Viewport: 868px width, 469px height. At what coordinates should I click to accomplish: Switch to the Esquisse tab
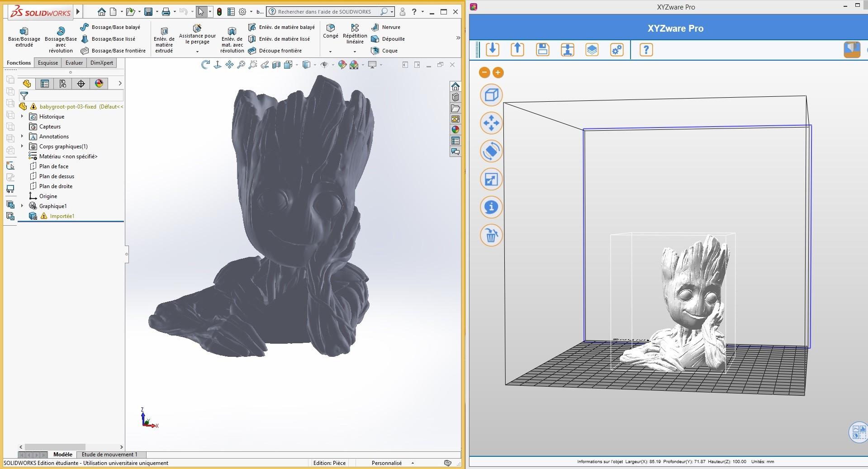point(48,63)
